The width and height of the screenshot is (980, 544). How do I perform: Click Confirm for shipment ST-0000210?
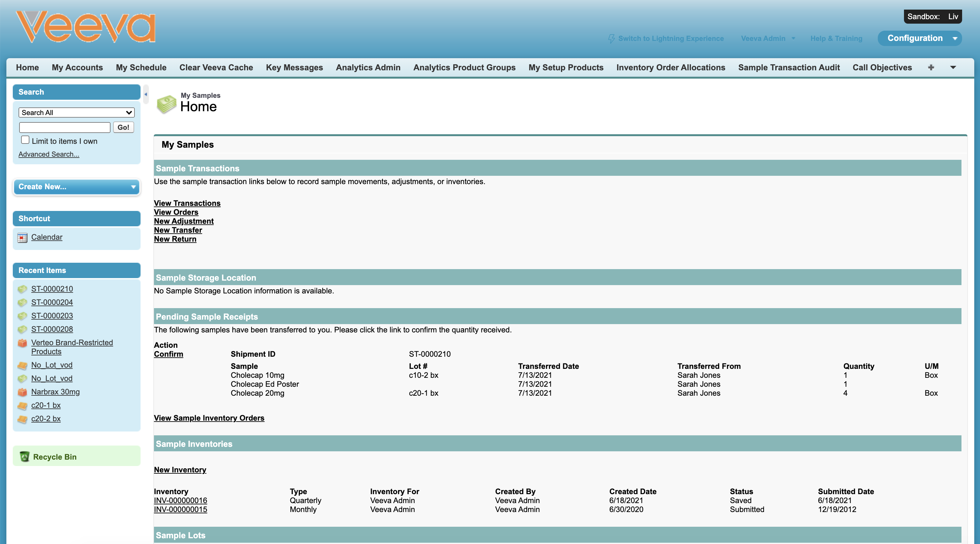(x=168, y=354)
